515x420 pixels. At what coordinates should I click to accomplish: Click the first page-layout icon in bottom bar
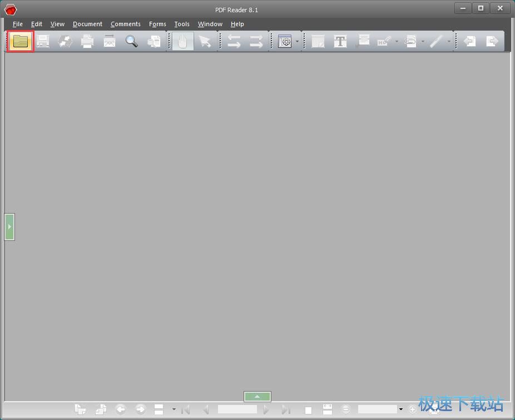coord(80,409)
